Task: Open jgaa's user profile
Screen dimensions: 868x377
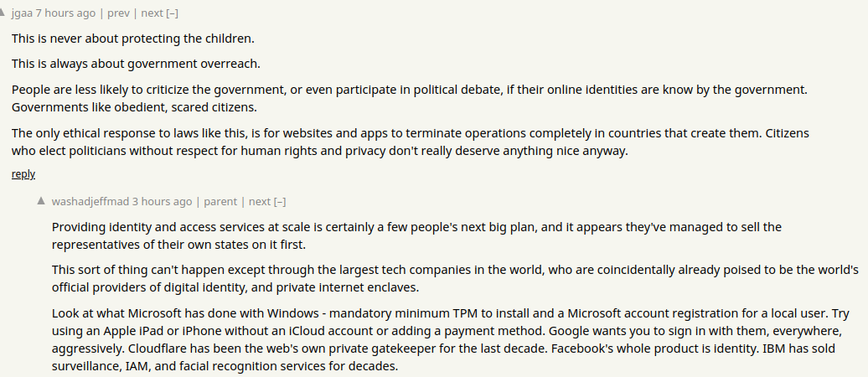Action: click(22, 13)
